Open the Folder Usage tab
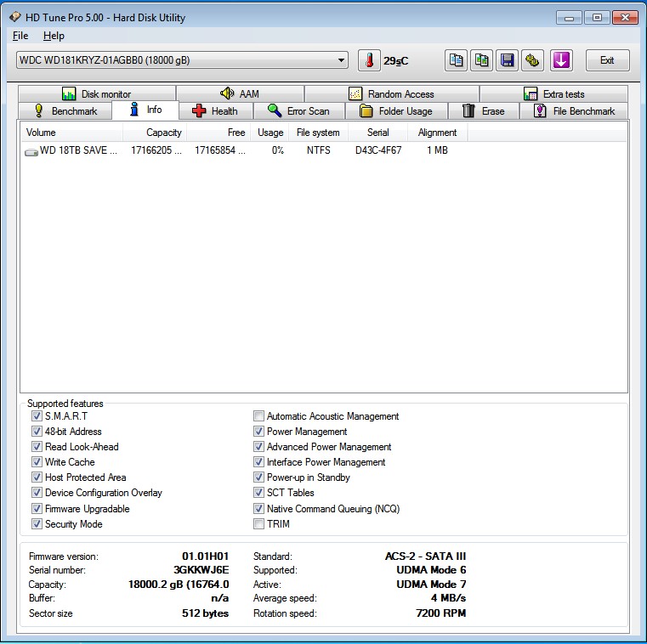The image size is (647, 644). coord(396,111)
